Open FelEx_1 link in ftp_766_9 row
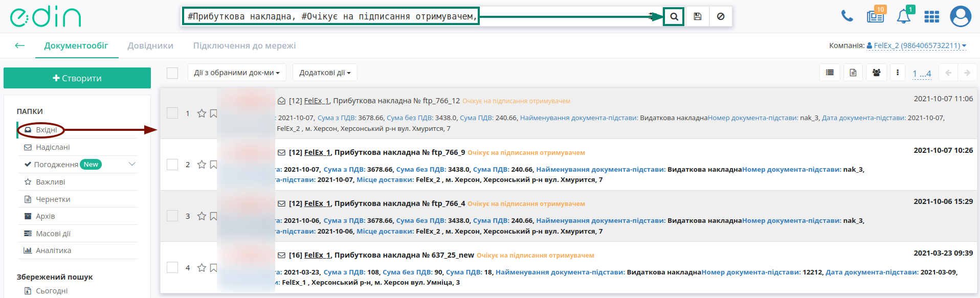This screenshot has width=980, height=298. [x=317, y=152]
